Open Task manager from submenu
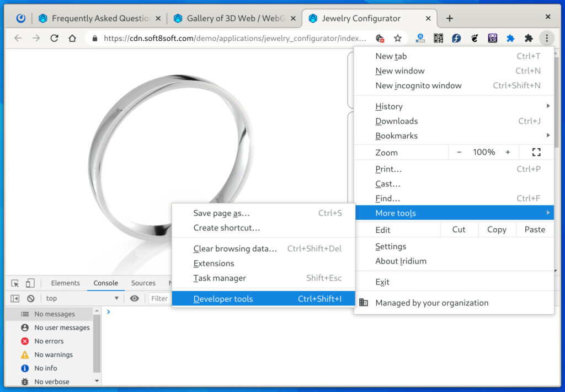The width and height of the screenshot is (565, 392). [263, 278]
